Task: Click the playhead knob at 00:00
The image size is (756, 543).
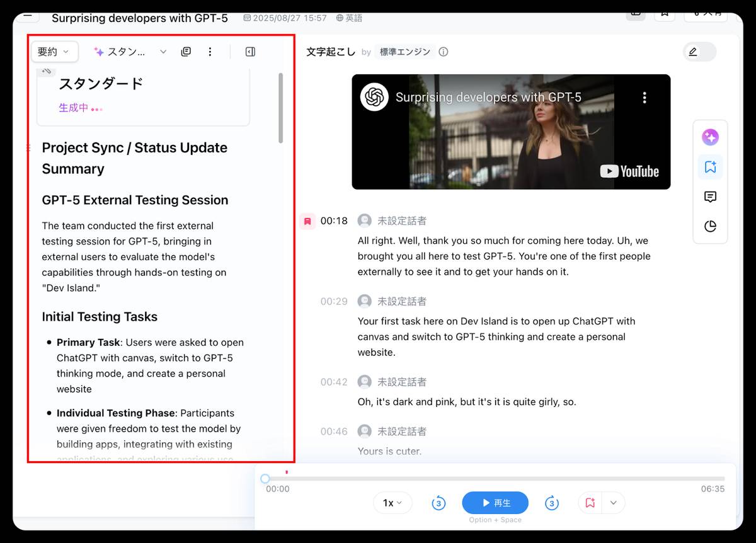Action: coord(265,479)
